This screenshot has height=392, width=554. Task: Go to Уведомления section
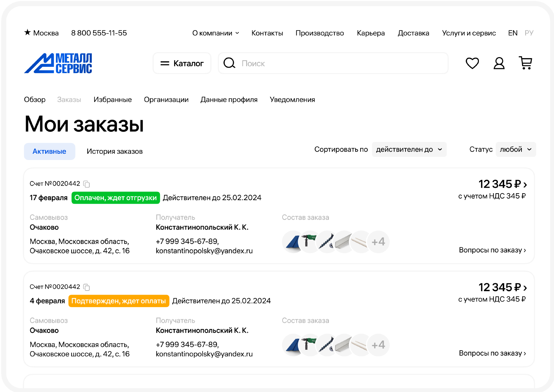292,100
